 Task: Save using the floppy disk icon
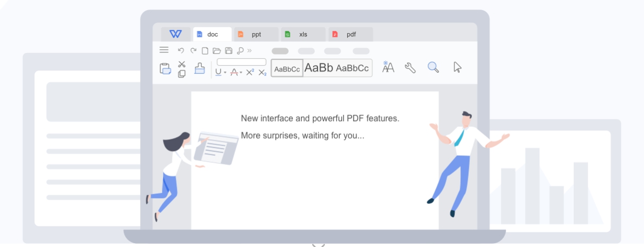pos(229,51)
